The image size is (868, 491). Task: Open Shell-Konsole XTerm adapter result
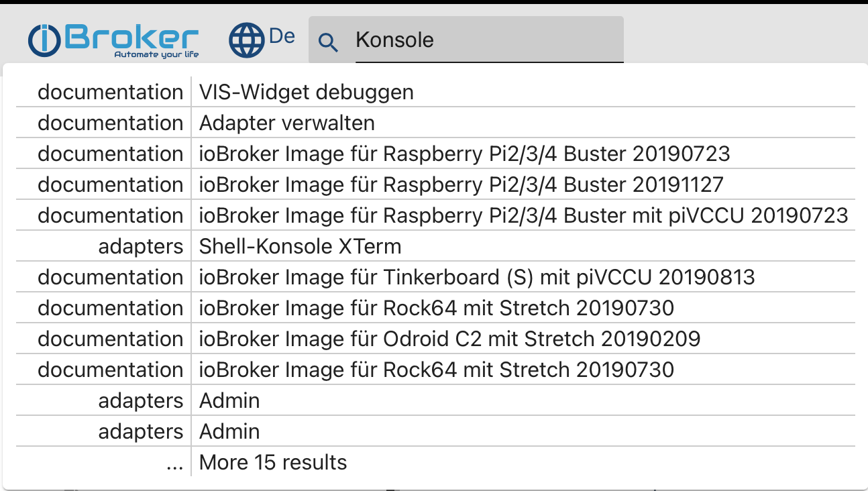(x=436, y=246)
